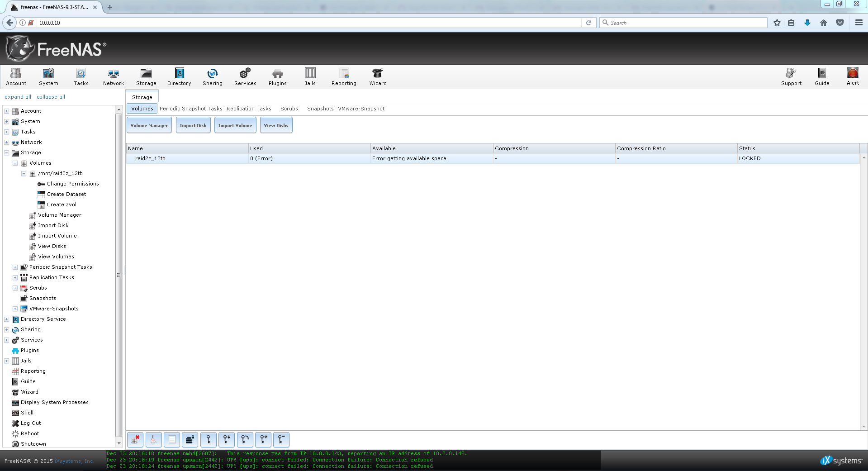868x471 pixels.
Task: Open the Directory toolbar icon
Action: tap(179, 76)
